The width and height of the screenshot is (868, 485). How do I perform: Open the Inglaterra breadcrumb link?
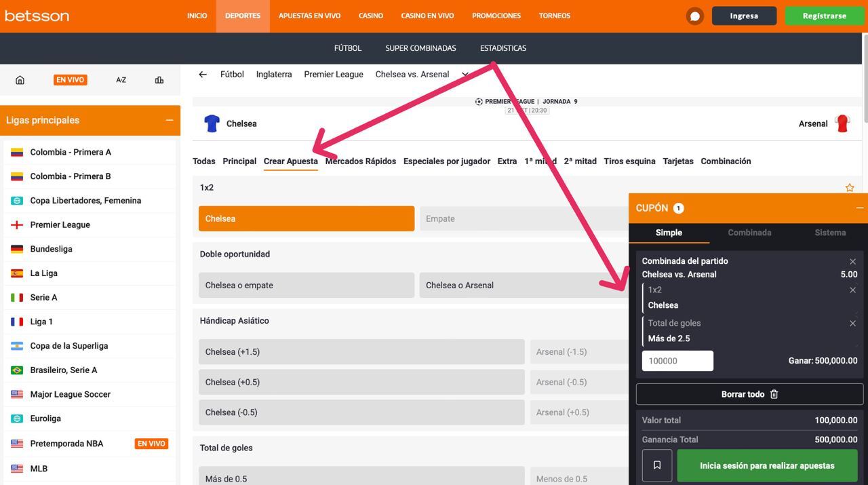pos(274,75)
